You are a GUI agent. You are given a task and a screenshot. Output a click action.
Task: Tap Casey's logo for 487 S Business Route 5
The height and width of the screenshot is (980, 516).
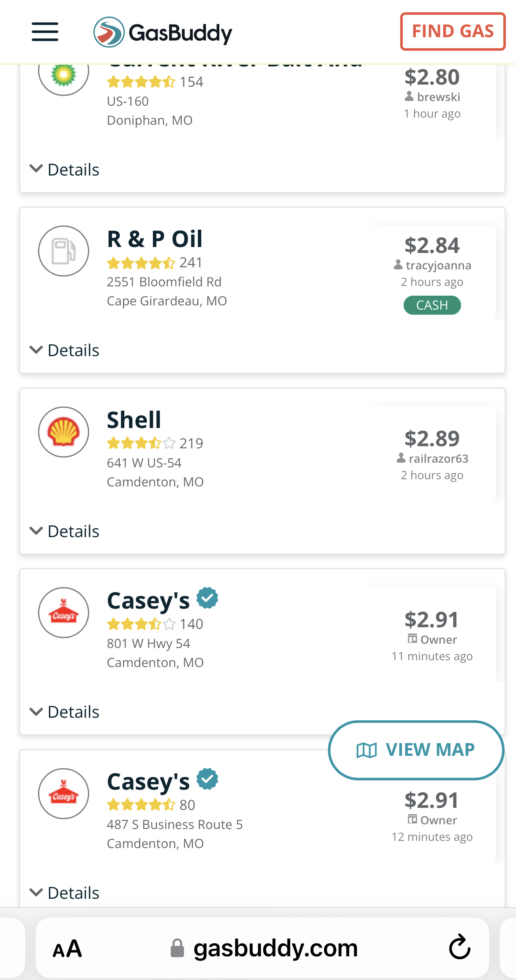click(x=63, y=793)
